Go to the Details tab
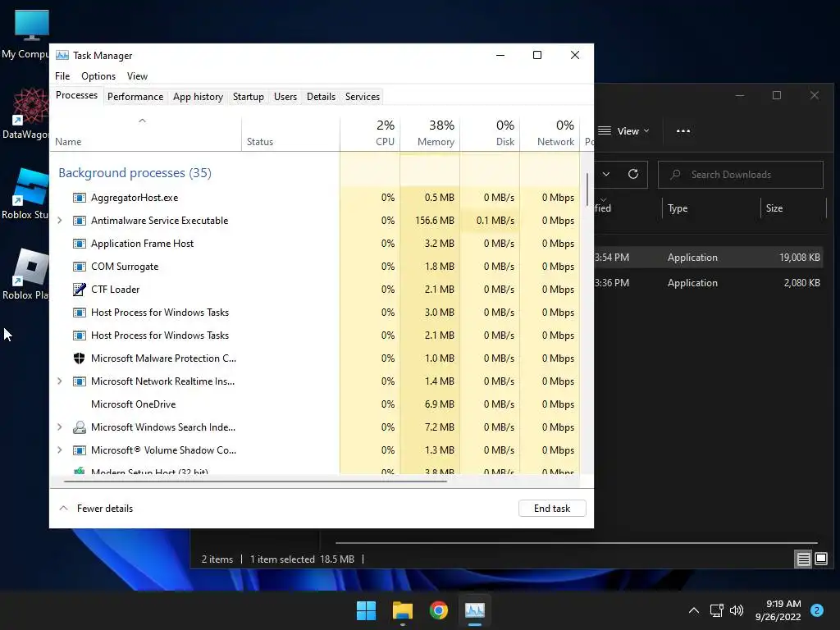This screenshot has width=840, height=630. 321,97
